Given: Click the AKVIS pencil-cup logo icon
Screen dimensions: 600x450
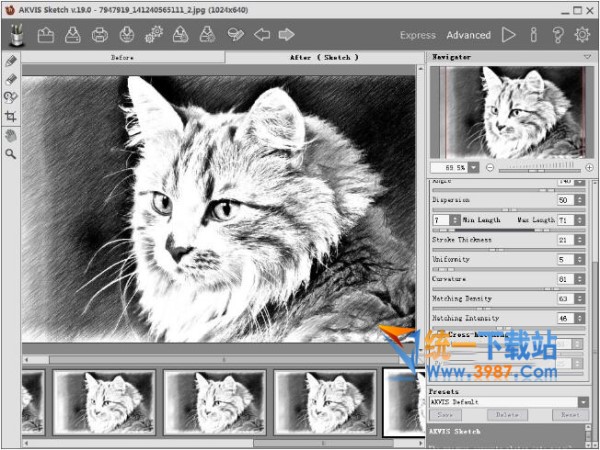Looking at the screenshot, I should pyautogui.click(x=16, y=35).
